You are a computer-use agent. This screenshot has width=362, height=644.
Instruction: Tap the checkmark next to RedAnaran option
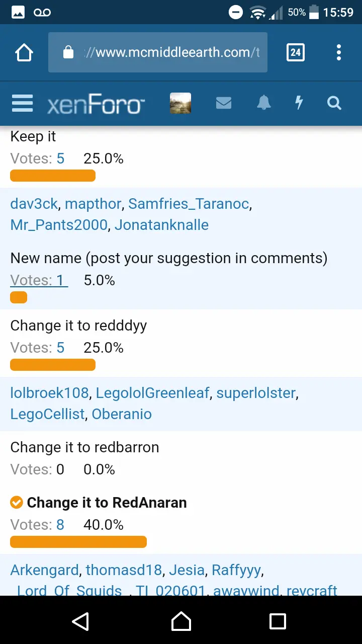point(17,502)
